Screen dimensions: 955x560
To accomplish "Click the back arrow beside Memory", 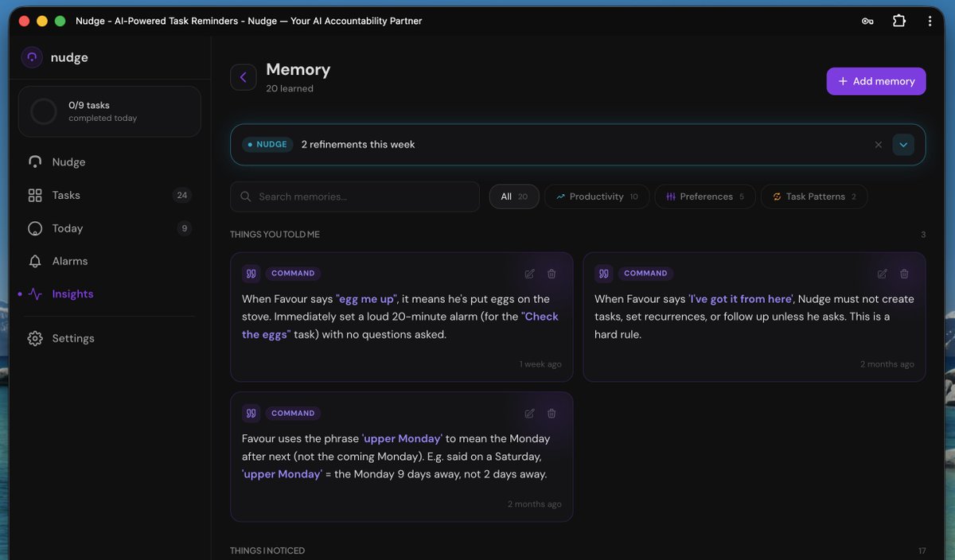I will [244, 77].
